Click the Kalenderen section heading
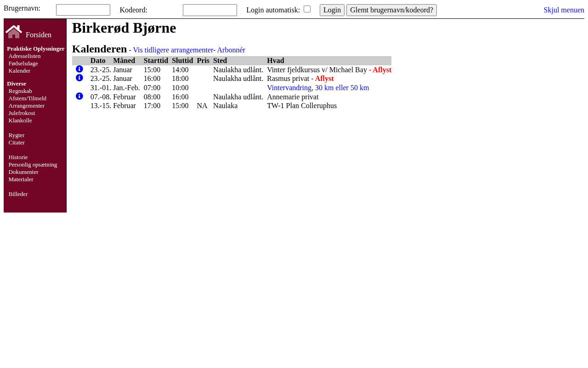Viewport: 588px width, 368px height. pos(100,49)
